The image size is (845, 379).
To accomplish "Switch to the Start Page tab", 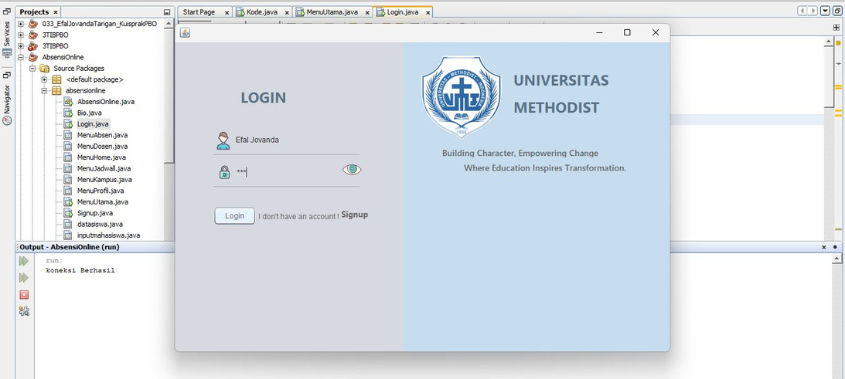I will (x=199, y=12).
